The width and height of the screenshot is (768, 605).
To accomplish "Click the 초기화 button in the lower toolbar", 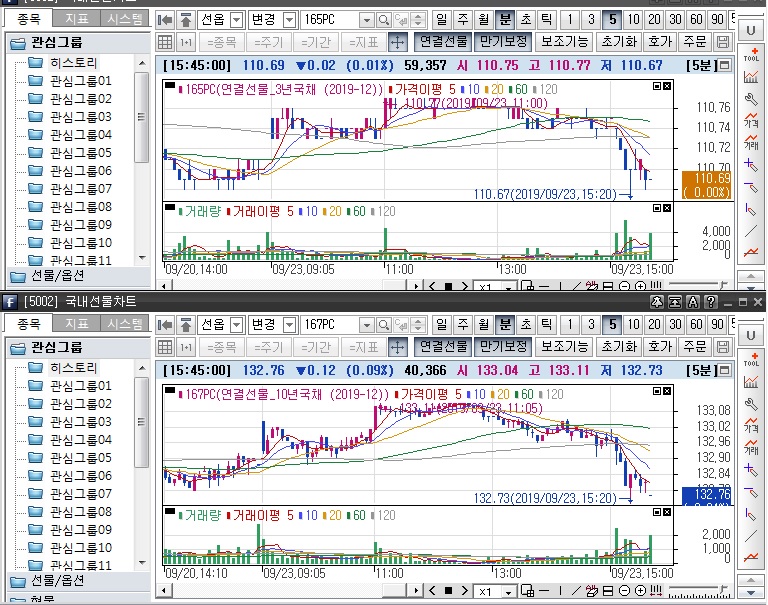I will 618,347.
